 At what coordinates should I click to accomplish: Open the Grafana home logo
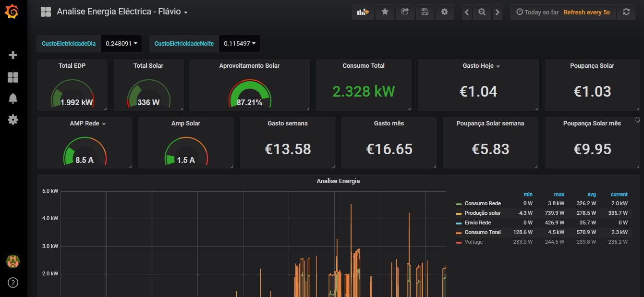(13, 12)
